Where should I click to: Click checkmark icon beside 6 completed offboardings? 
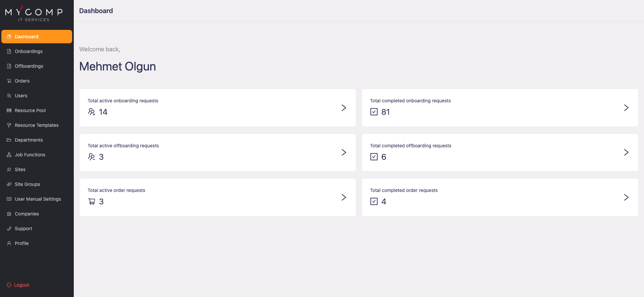(x=374, y=157)
